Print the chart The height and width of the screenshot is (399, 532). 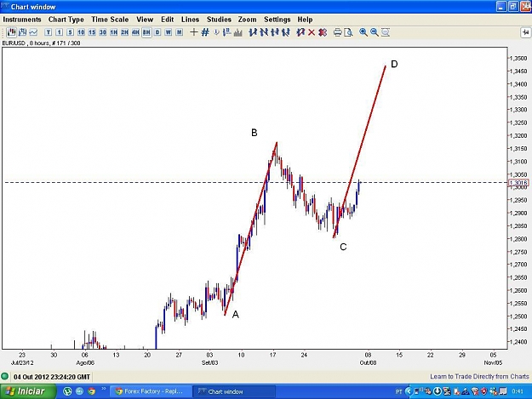[x=337, y=32]
